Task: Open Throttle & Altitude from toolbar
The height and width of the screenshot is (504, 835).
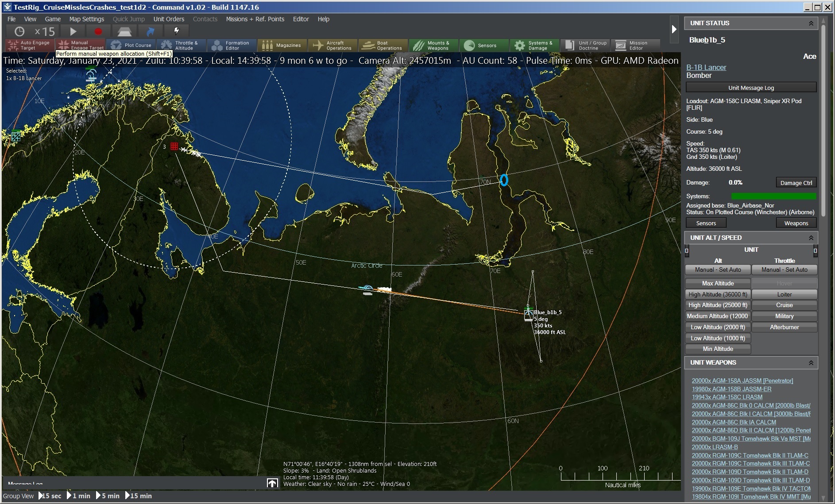Action: click(x=181, y=45)
